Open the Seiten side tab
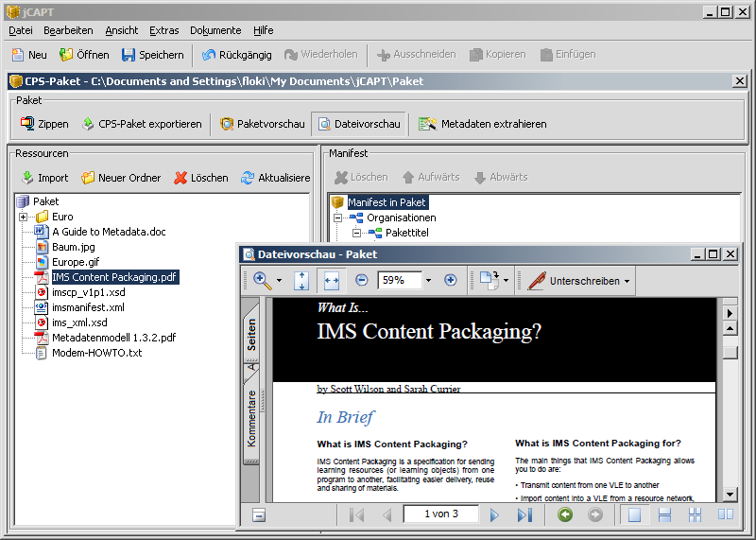 251,335
